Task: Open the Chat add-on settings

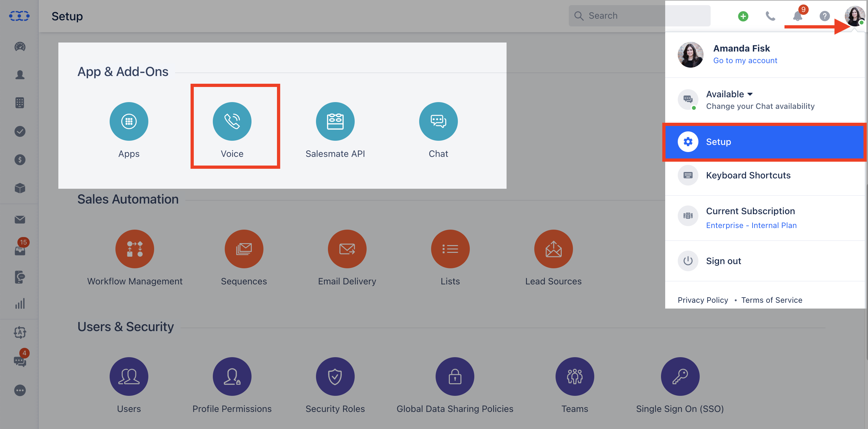Action: click(438, 121)
